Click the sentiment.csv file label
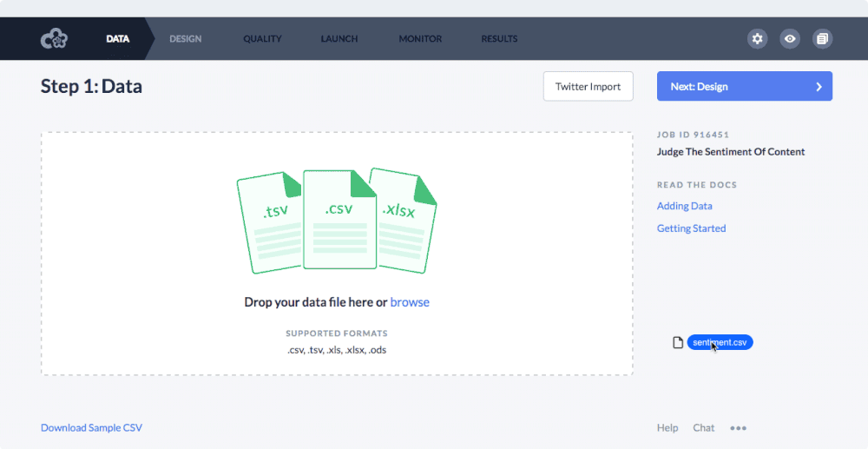Viewport: 868px width, 449px height. pyautogui.click(x=720, y=343)
